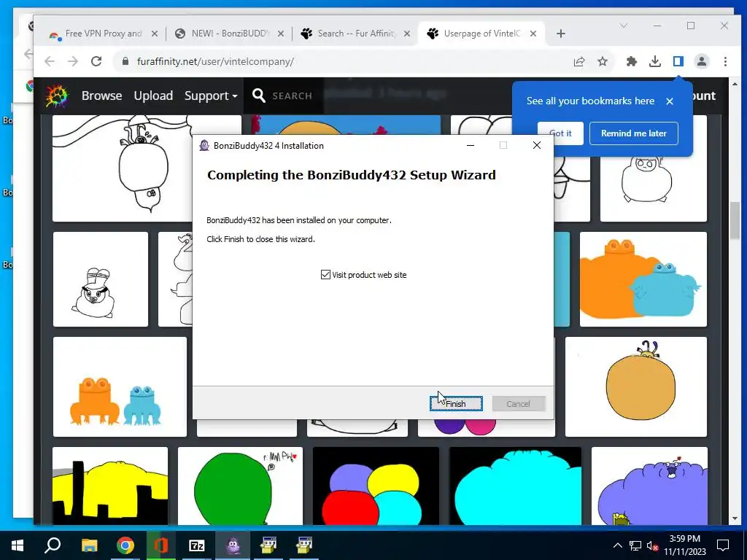Click the Fur Affinity paw logo
747x560 pixels.
[x=57, y=96]
